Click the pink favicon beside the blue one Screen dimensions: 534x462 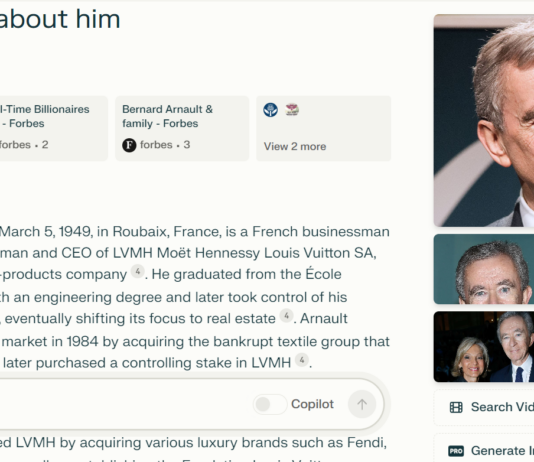[x=292, y=110]
